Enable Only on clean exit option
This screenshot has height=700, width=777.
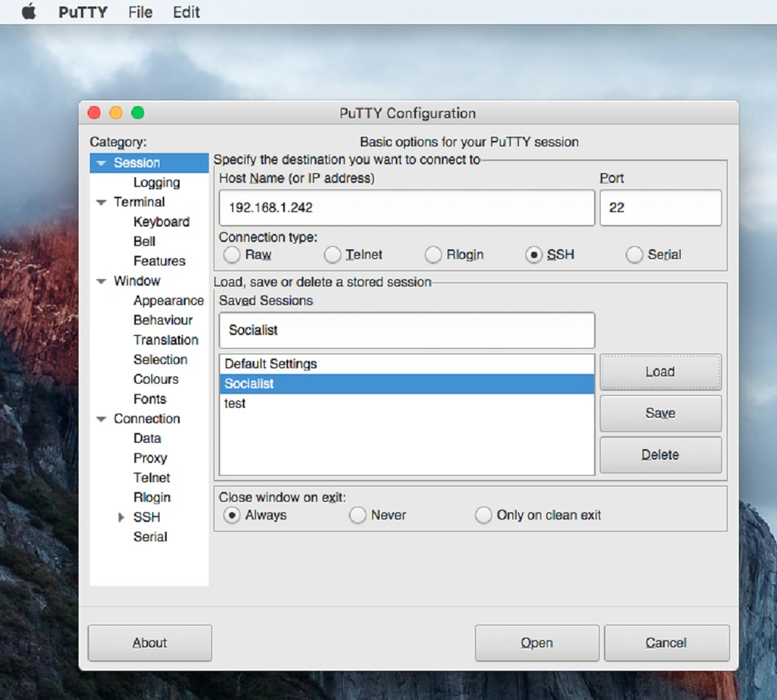(x=483, y=515)
